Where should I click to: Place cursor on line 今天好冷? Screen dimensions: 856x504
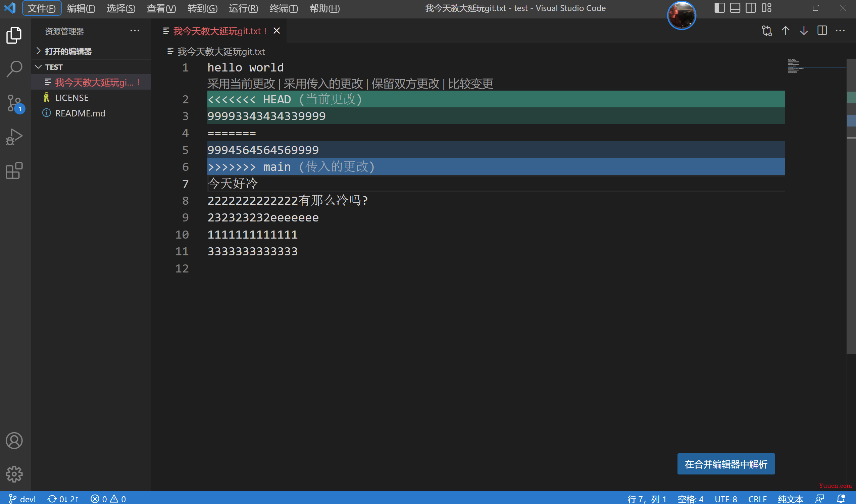[x=496, y=184]
